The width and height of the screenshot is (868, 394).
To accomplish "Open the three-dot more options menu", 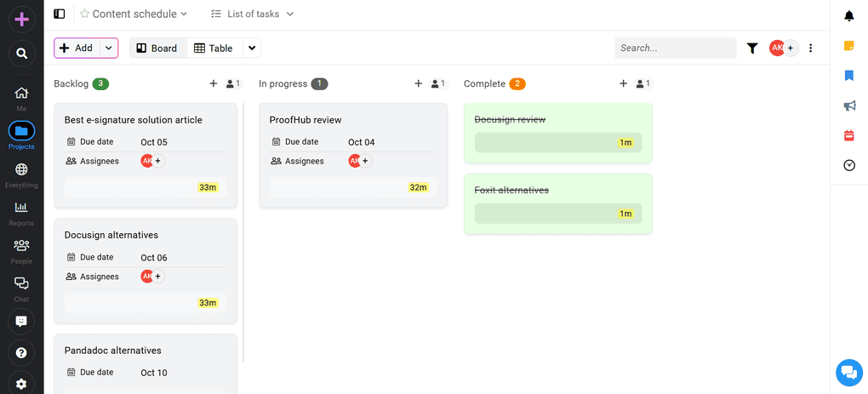I will (811, 49).
